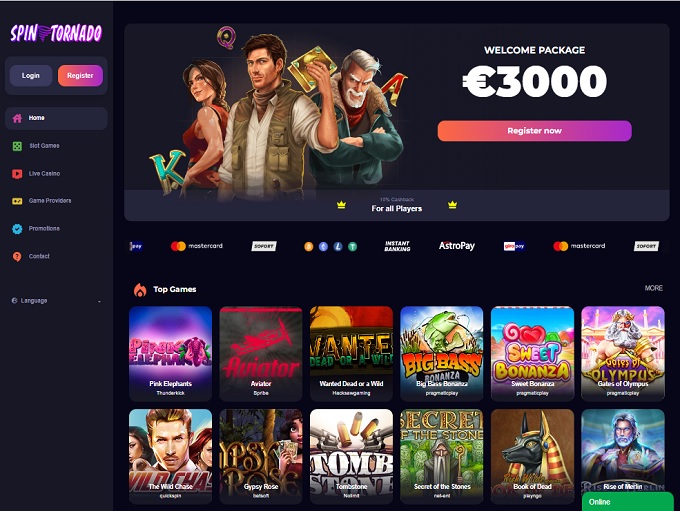Click the red Live Casino play icon

pos(17,174)
